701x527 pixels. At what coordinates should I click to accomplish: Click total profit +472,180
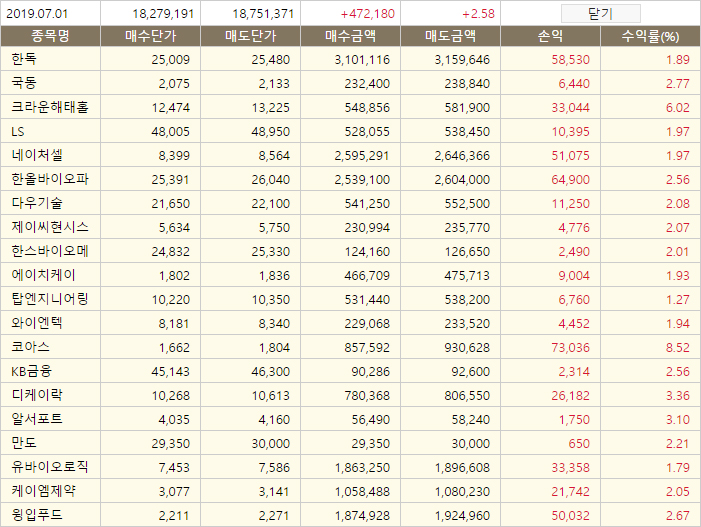coord(367,14)
